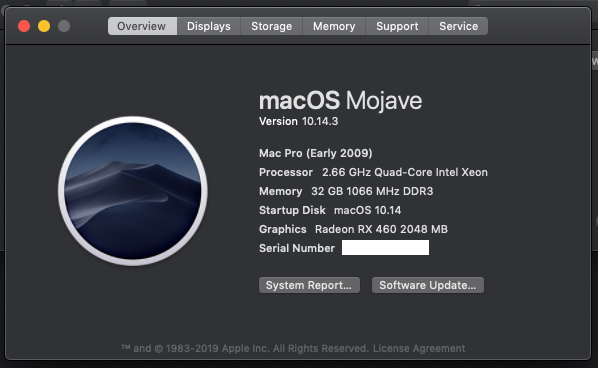Viewport: 598px width, 368px height.
Task: Click the Graphics Radeon RX 460 line
Action: pyautogui.click(x=353, y=229)
